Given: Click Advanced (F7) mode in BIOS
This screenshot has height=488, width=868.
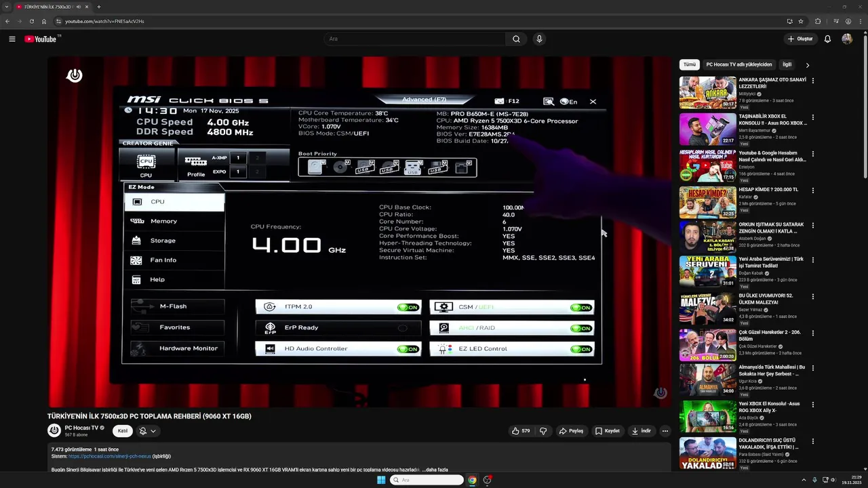Looking at the screenshot, I should click(x=425, y=100).
